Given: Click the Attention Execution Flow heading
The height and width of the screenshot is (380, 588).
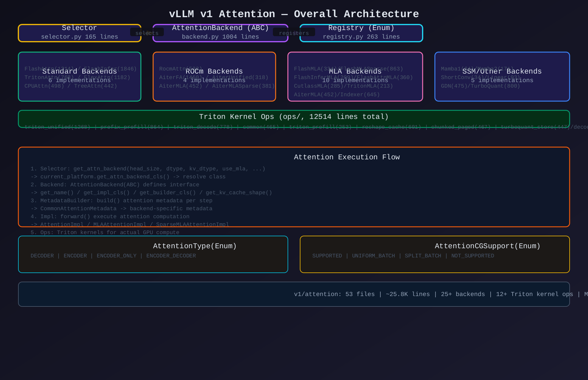Looking at the screenshot, I should tap(347, 157).
